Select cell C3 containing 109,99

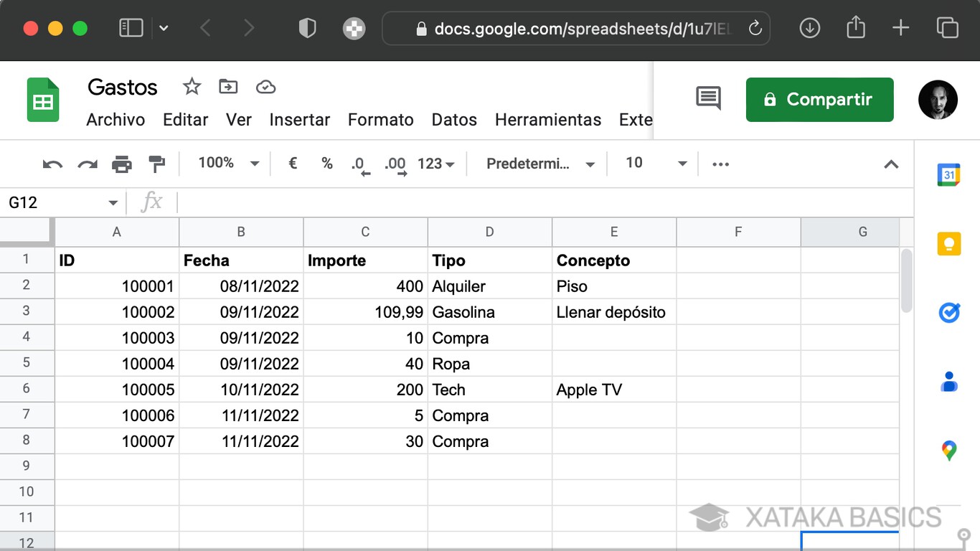click(x=365, y=311)
